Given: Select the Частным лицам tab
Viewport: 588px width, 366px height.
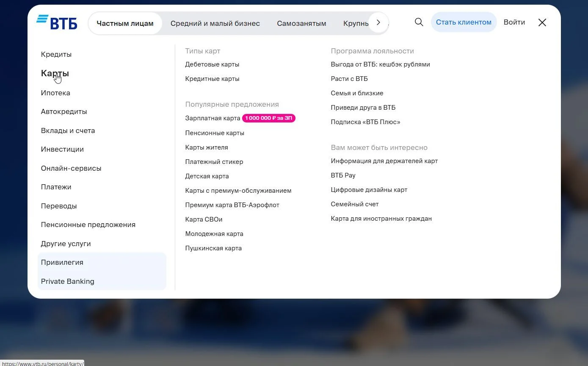Looking at the screenshot, I should click(125, 23).
